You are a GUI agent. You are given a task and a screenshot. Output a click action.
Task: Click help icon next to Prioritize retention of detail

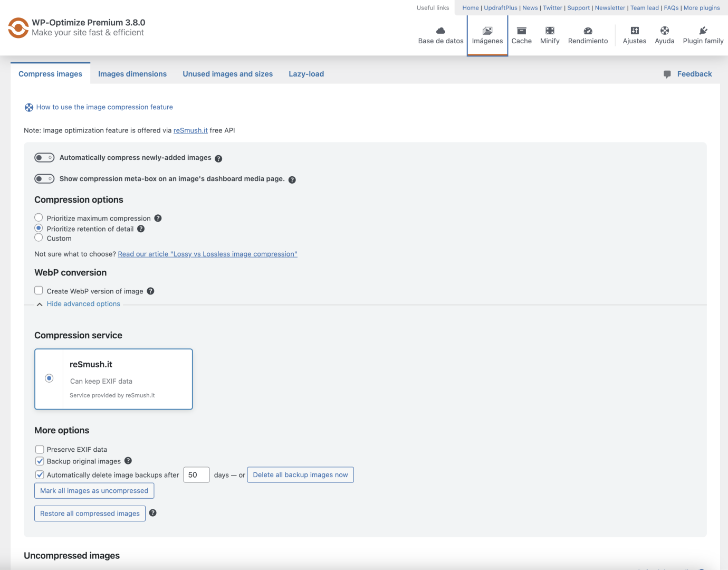141,229
